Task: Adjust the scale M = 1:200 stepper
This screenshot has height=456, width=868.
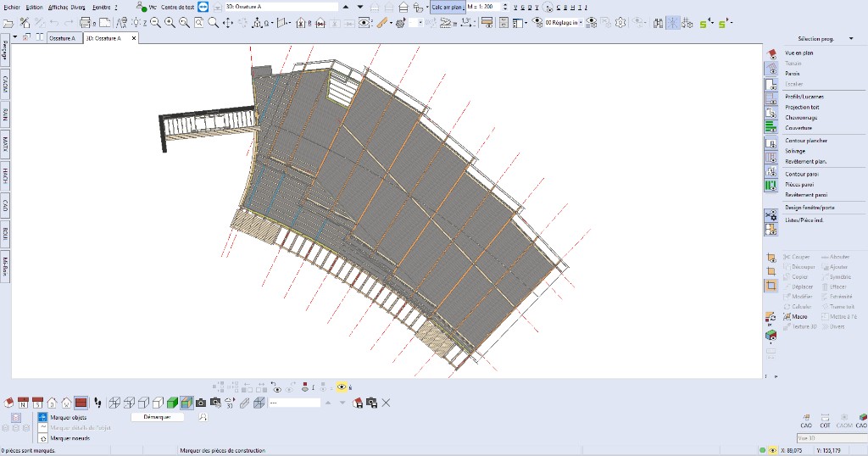Action: coord(504,7)
